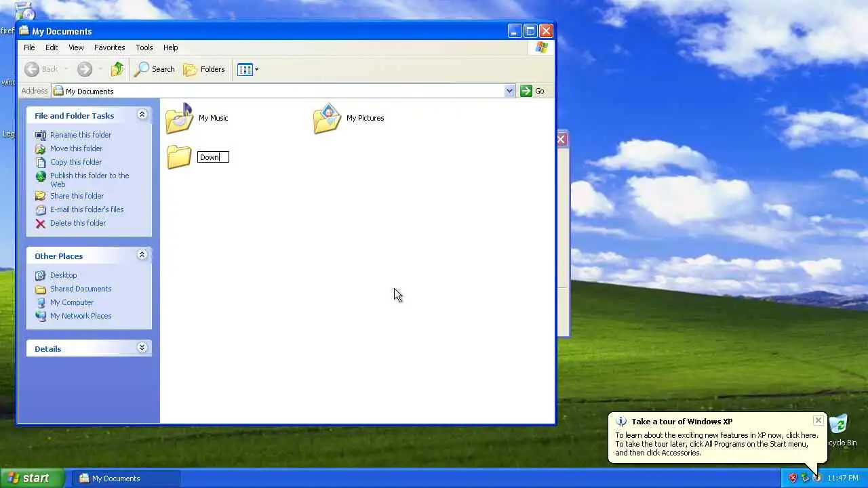Click Rename this folder link
Screen dimensions: 868x488
[81, 135]
